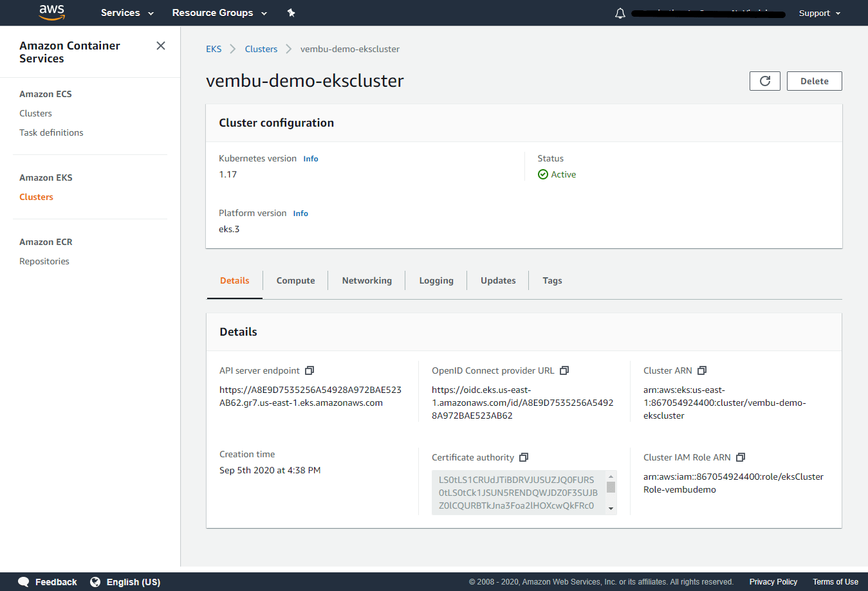The width and height of the screenshot is (868, 591).
Task: Open the redacted account name menu
Action: tap(708, 14)
